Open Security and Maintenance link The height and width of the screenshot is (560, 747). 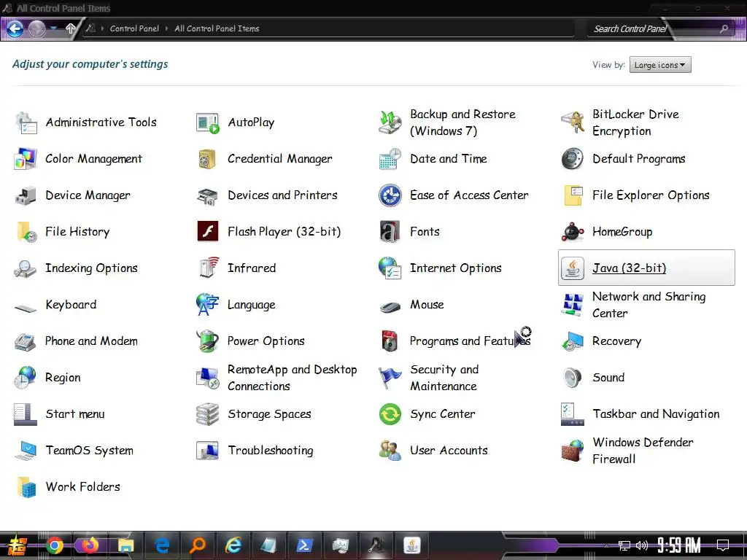[x=444, y=378]
